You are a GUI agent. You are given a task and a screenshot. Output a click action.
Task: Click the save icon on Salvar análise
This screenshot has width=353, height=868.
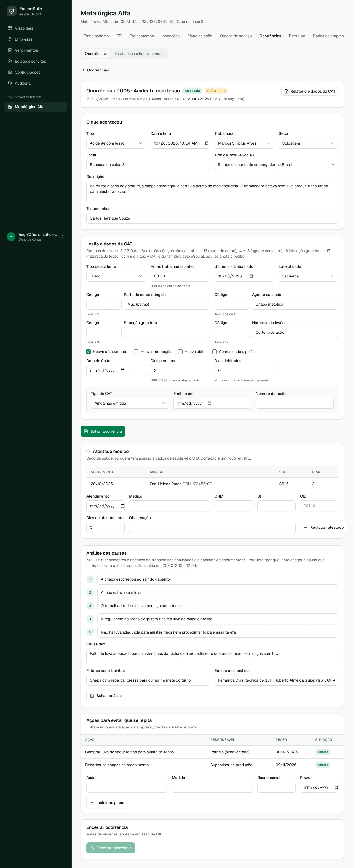[92, 696]
